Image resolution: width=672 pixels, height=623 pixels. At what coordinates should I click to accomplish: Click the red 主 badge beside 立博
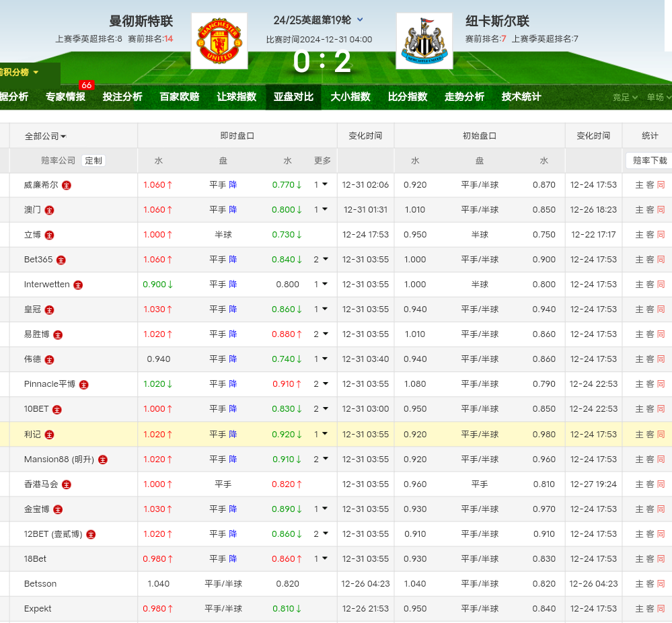click(50, 235)
